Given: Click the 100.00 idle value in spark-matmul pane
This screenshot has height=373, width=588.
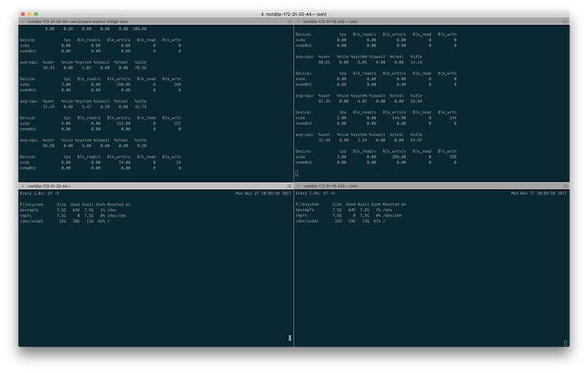Looking at the screenshot, I should tap(139, 29).
